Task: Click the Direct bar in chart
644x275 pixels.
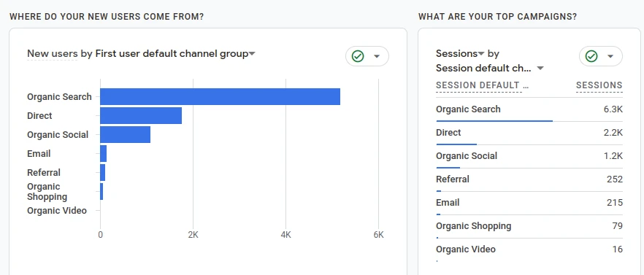Action: click(141, 116)
